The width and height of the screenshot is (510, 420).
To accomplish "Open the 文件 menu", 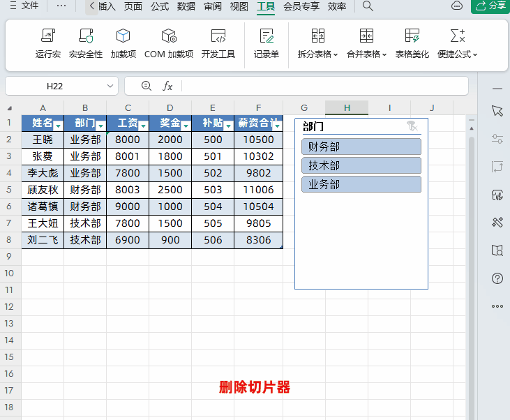I will (24, 6).
